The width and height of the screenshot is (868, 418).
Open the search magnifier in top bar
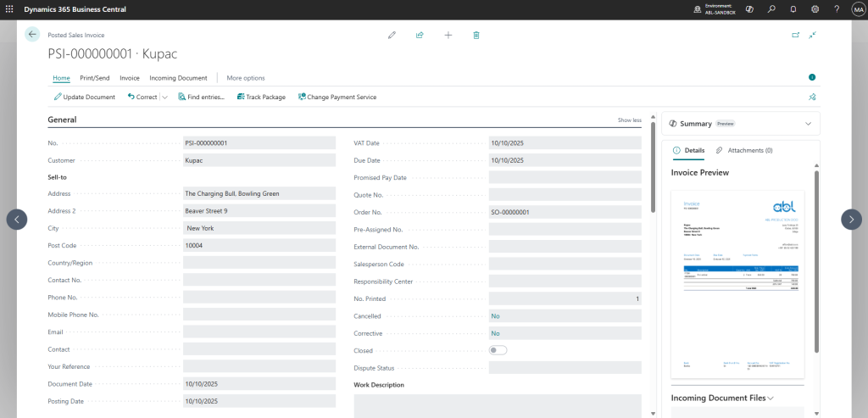point(771,9)
